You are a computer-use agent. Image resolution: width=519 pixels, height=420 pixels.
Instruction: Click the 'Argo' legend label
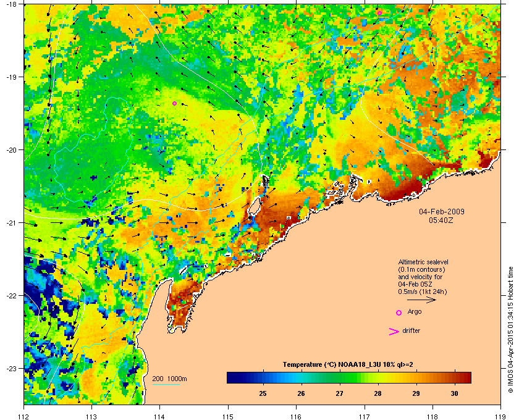pyautogui.click(x=415, y=312)
